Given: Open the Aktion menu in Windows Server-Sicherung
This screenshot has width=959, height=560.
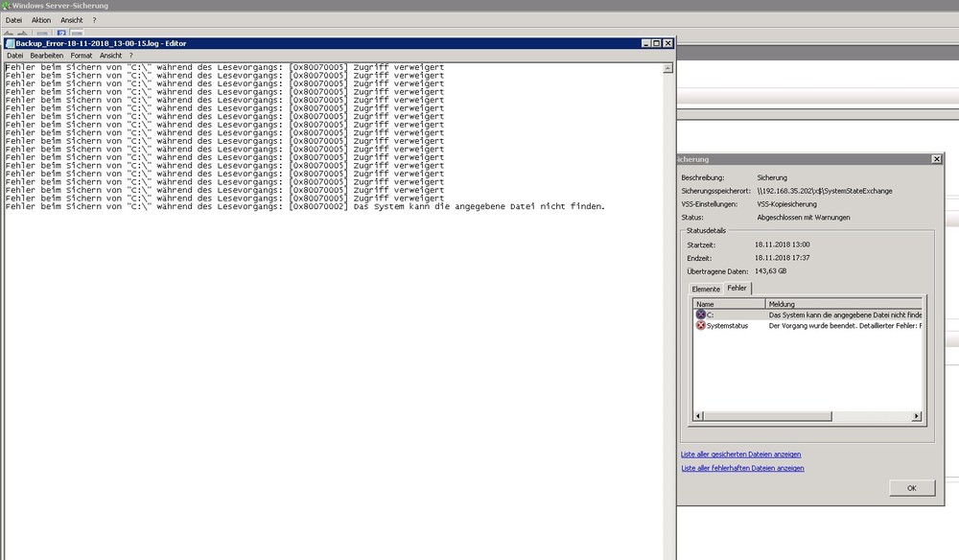Looking at the screenshot, I should 41,20.
